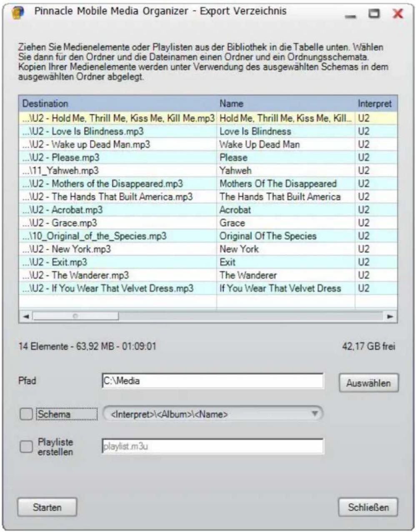Click the Name cell The Wanderer

pos(286,276)
